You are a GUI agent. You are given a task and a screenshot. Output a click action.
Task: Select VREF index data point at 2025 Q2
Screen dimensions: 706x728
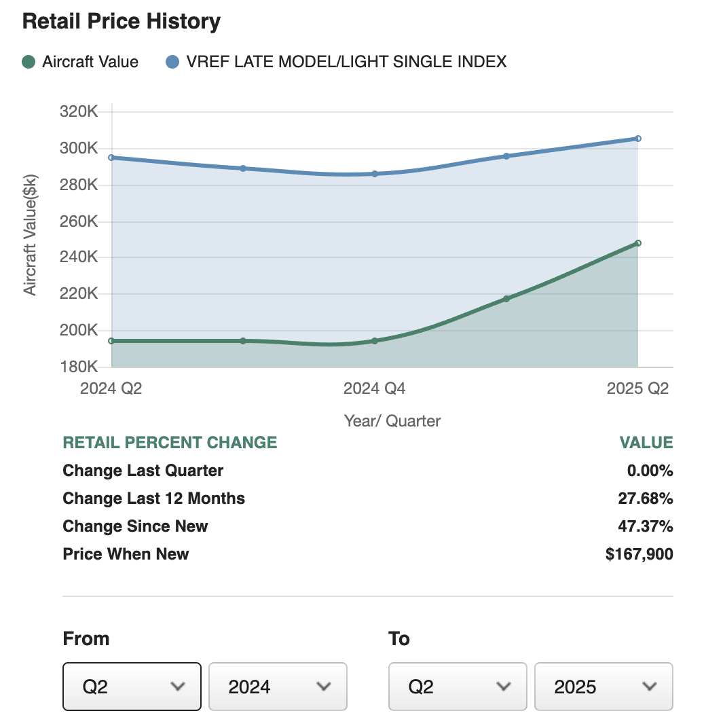tap(638, 139)
